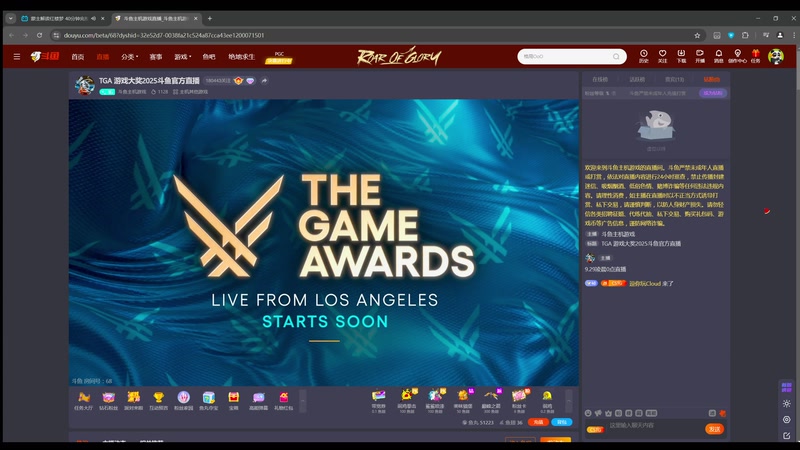Open the emoji picker in chat toolbar
Screen dimensions: 800x450
[x=588, y=413]
